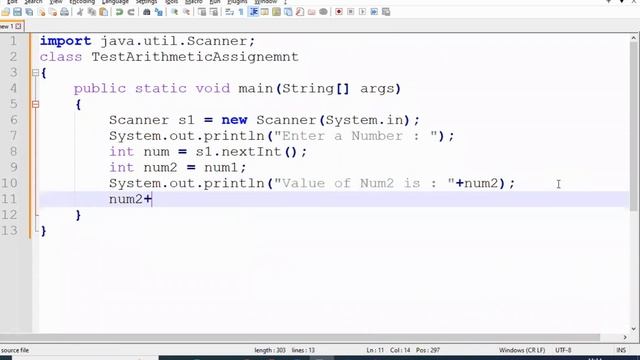Click the Zoom In icon
This screenshot has height=360, width=640.
[174, 12]
